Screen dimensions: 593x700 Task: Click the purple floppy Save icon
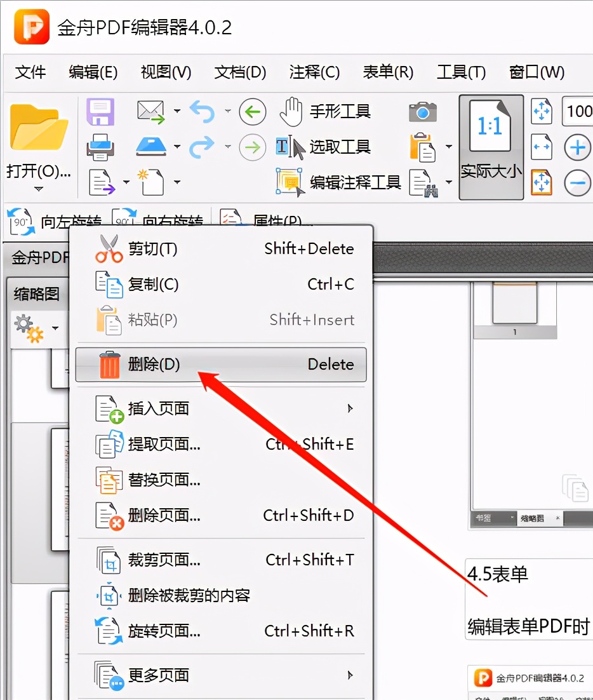click(100, 111)
